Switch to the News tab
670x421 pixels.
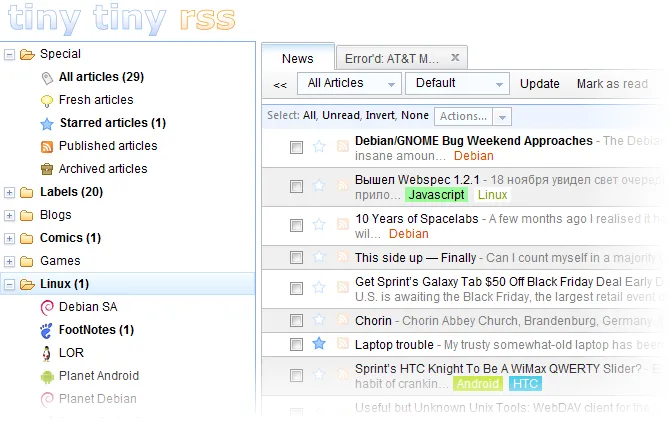point(298,59)
